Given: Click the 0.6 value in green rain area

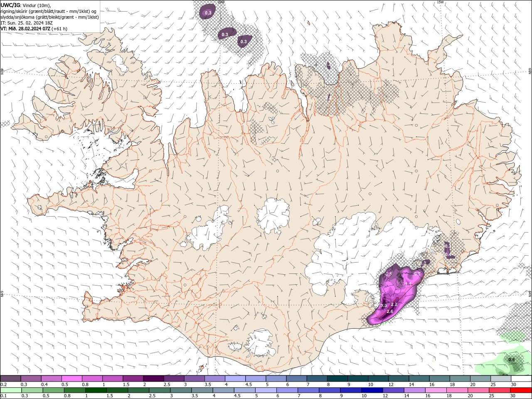Looking at the screenshot, I should pos(512,360).
